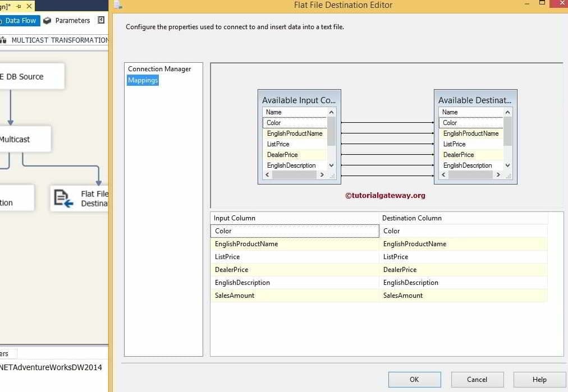
Task: Click OK to save the mappings
Action: coord(414,379)
